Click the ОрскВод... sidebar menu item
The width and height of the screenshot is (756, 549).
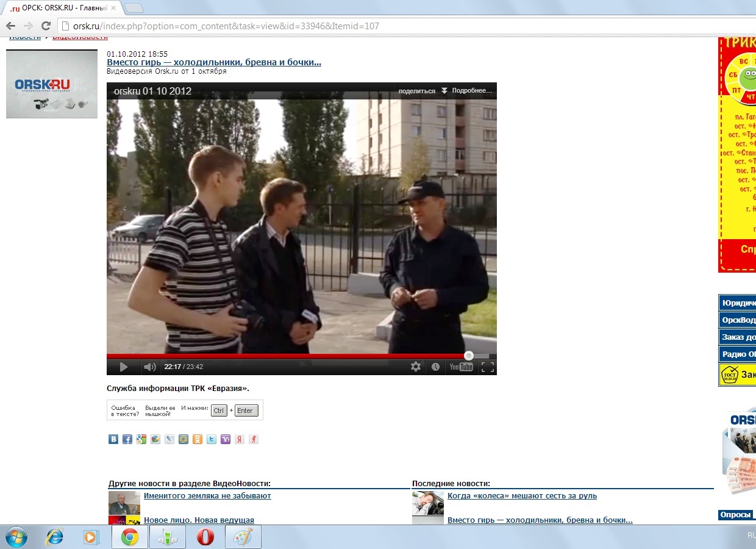click(x=737, y=320)
